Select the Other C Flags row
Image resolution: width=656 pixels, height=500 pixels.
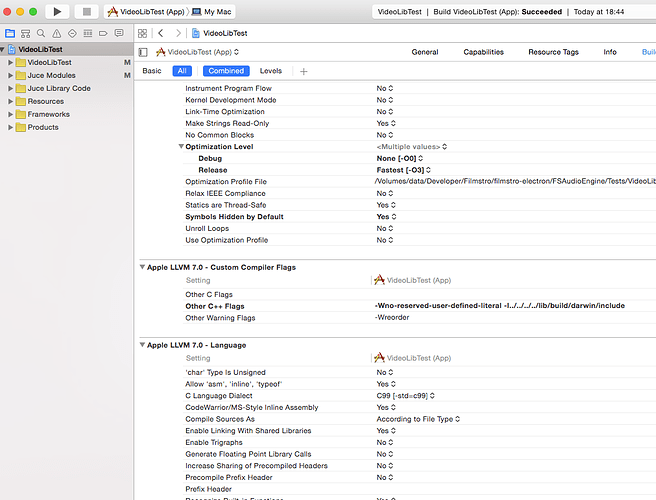click(x=418, y=295)
